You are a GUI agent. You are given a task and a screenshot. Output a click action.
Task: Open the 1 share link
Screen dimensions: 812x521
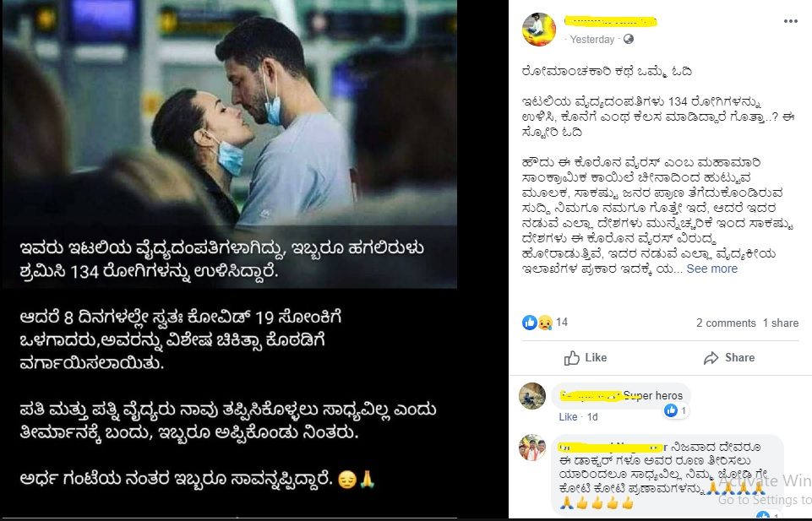click(x=781, y=323)
